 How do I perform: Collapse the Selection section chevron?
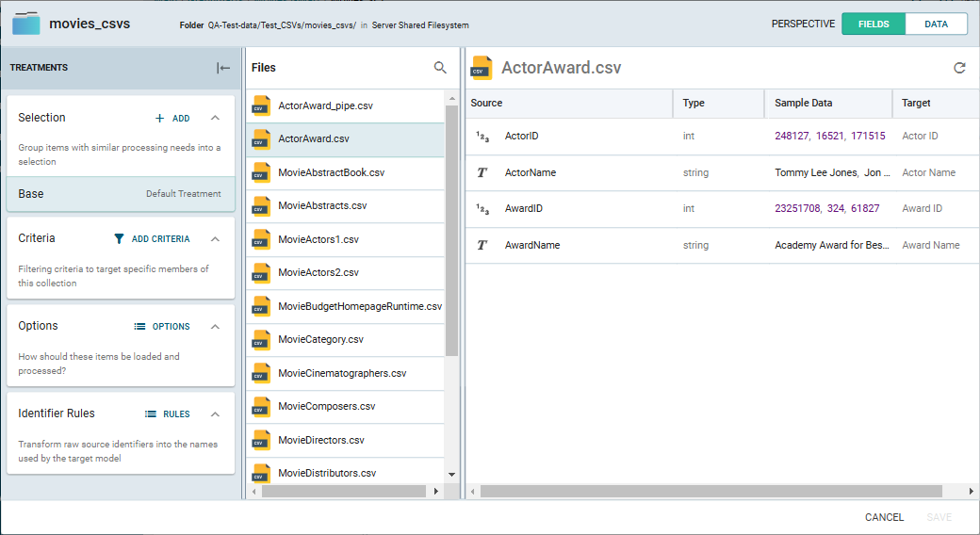(215, 118)
